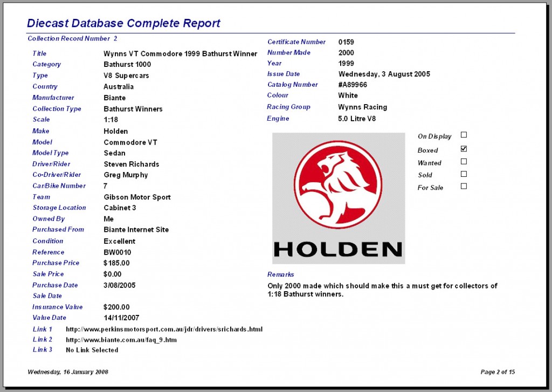Click the Remarks paragraph text
Image resolution: width=552 pixels, height=392 pixels.
(x=382, y=290)
